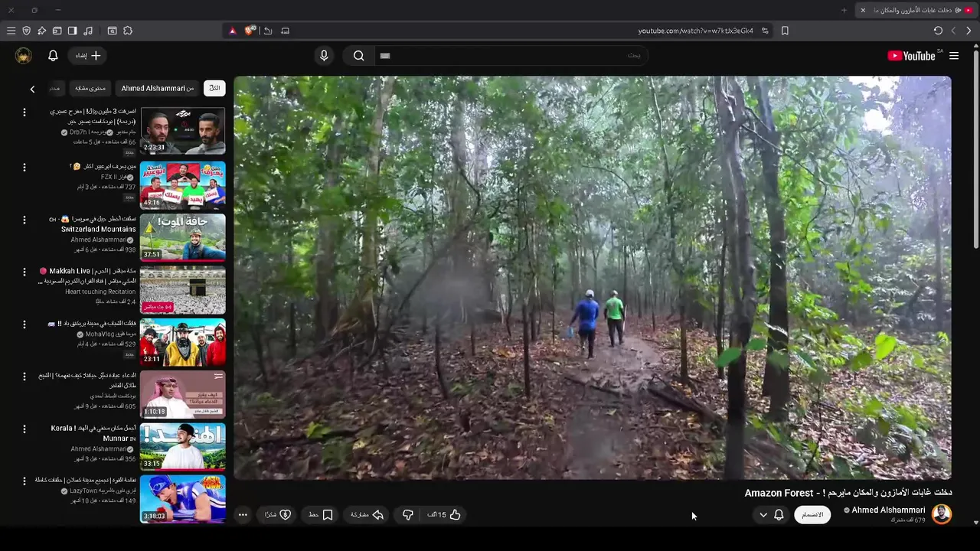
Task: Click the Thanks heart-dollar button
Action: 278,515
